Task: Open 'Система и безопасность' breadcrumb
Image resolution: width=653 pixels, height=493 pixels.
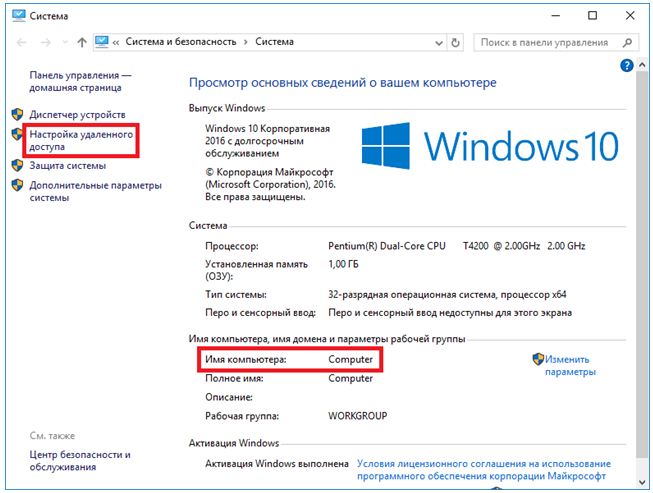Action: [x=181, y=42]
